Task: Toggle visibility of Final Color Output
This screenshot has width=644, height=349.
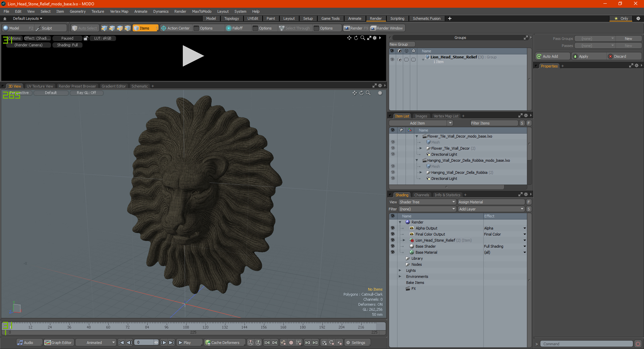Action: tap(392, 234)
